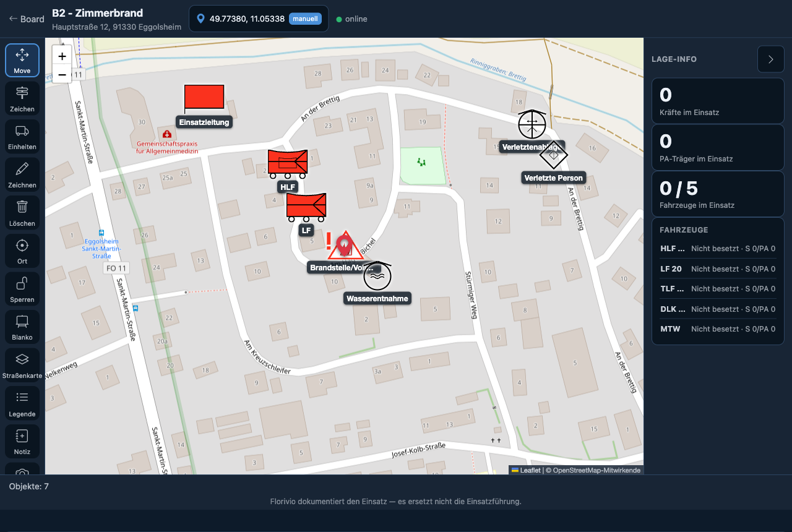This screenshot has width=792, height=532.
Task: Select the MTW vehicle row
Action: (x=718, y=329)
